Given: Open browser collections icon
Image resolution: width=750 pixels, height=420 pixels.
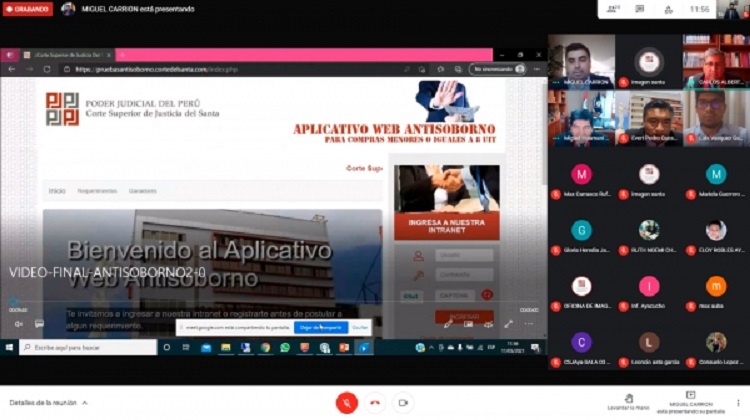Looking at the screenshot, I should 458,69.
